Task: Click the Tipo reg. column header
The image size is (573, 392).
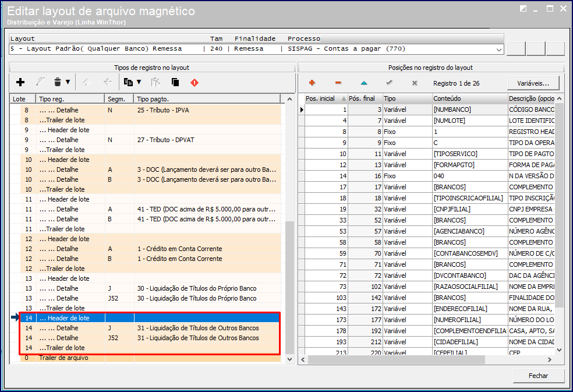Action: [x=70, y=99]
